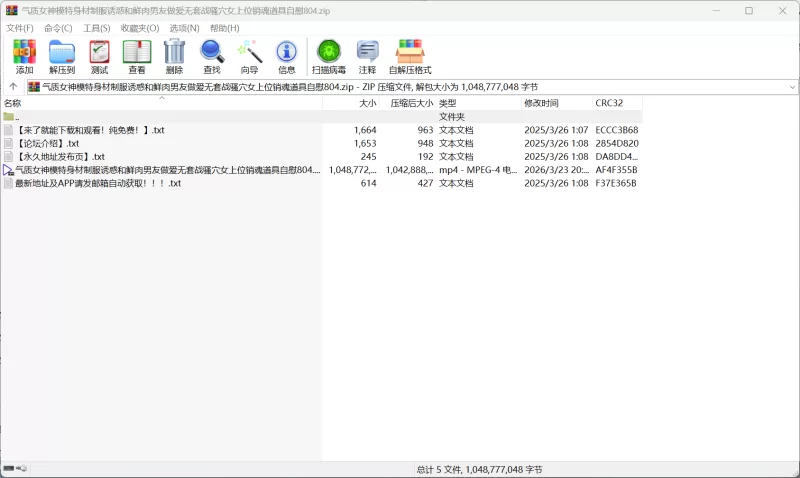Viewport: 800px width, 478px height.
Task: Show archive 信息 (Info) icon
Action: click(287, 57)
